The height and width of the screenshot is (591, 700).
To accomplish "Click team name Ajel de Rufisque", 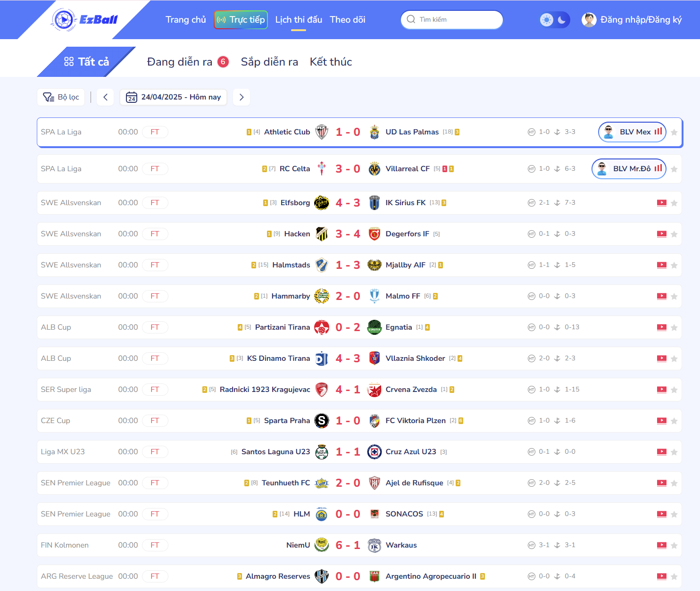I will point(415,483).
